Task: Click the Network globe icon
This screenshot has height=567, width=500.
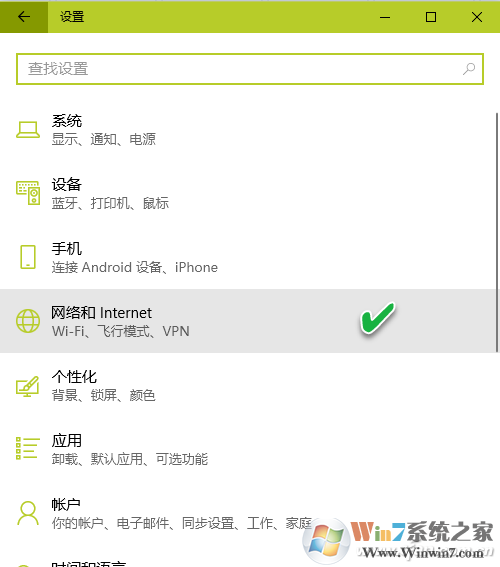Action: point(28,321)
